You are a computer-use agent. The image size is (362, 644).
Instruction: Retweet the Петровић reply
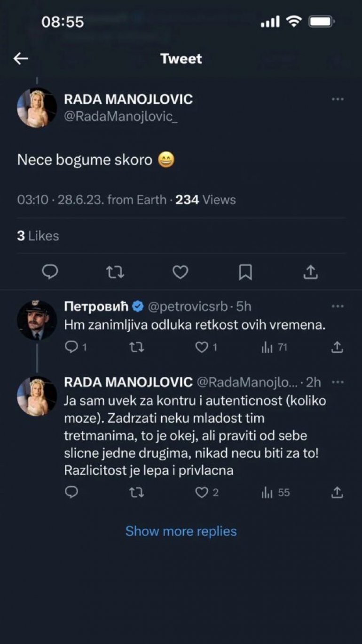[136, 348]
